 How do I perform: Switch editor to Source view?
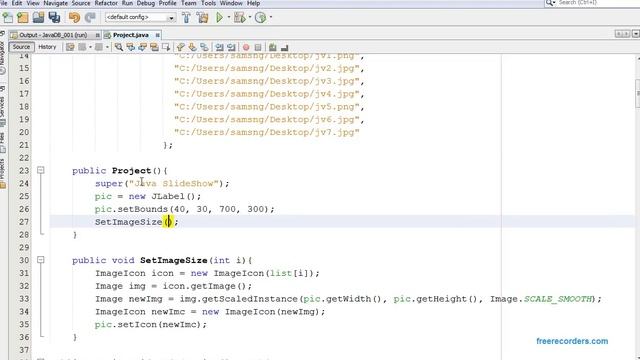pos(21,47)
